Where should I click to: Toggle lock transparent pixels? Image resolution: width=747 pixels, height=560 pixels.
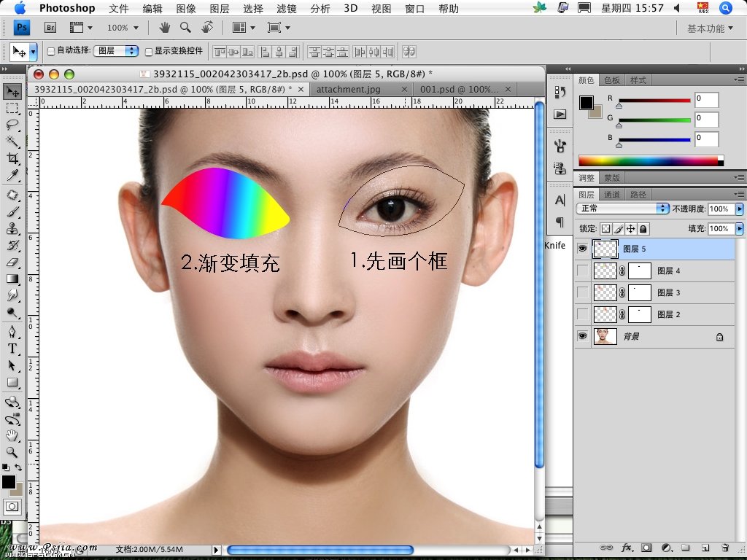[x=605, y=228]
